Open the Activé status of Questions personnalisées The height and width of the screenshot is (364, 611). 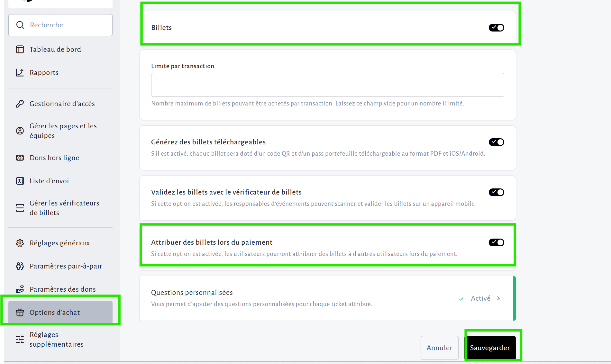tap(480, 298)
